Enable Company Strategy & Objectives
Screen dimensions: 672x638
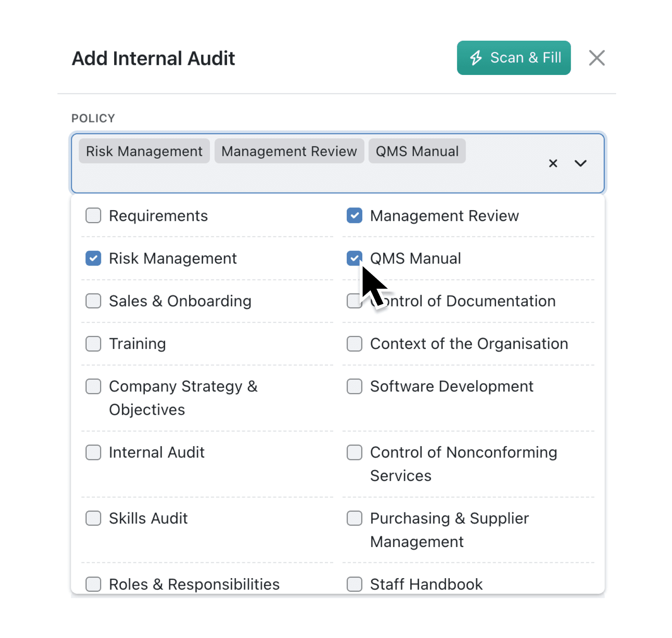pos(93,386)
